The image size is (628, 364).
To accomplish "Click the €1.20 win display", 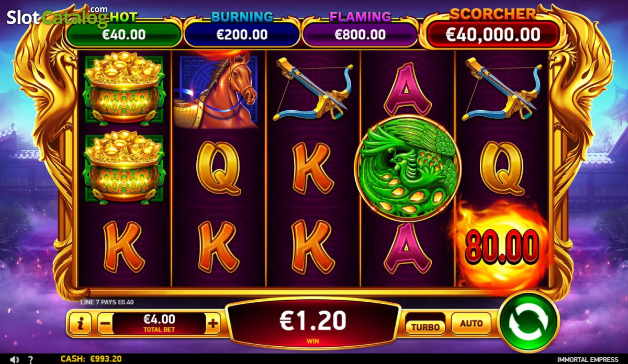I will 313,324.
